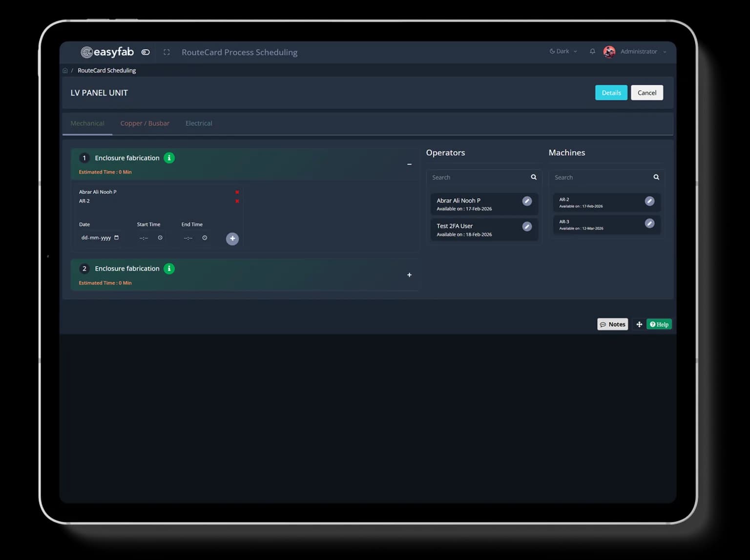Assign machine AR-2 with its pencil icon

click(x=649, y=201)
